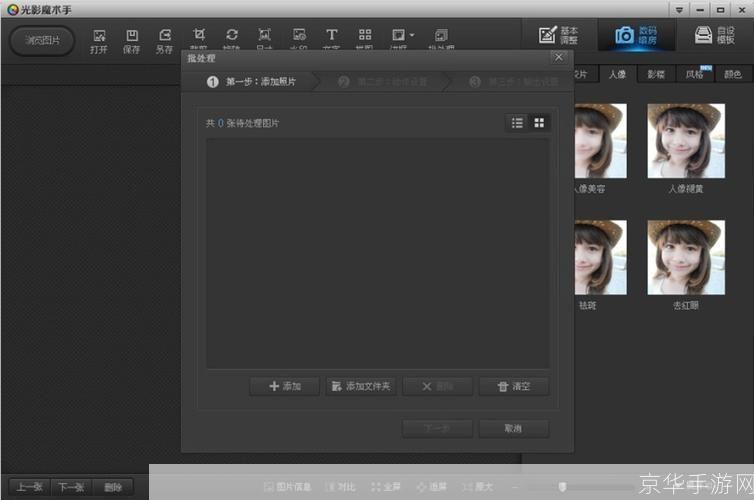Screen dimensions: 754x500
Task: Select the 人像 effects sub-tab
Action: (x=617, y=74)
